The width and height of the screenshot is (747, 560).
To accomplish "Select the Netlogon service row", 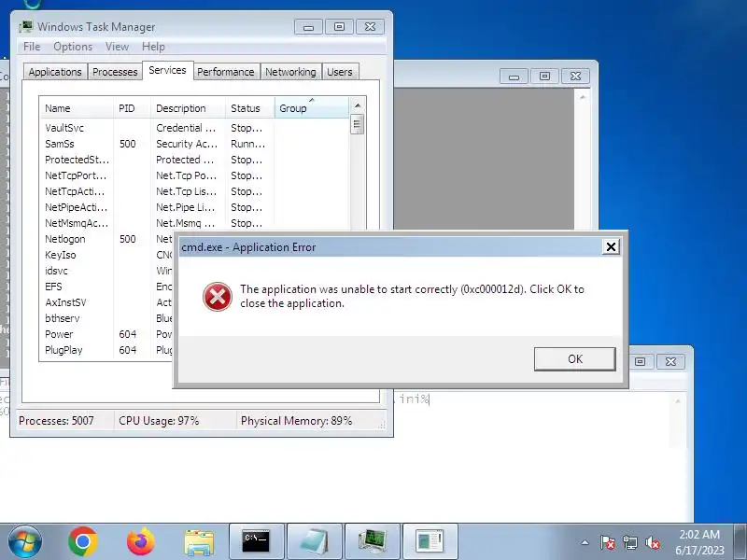I will coord(106,239).
